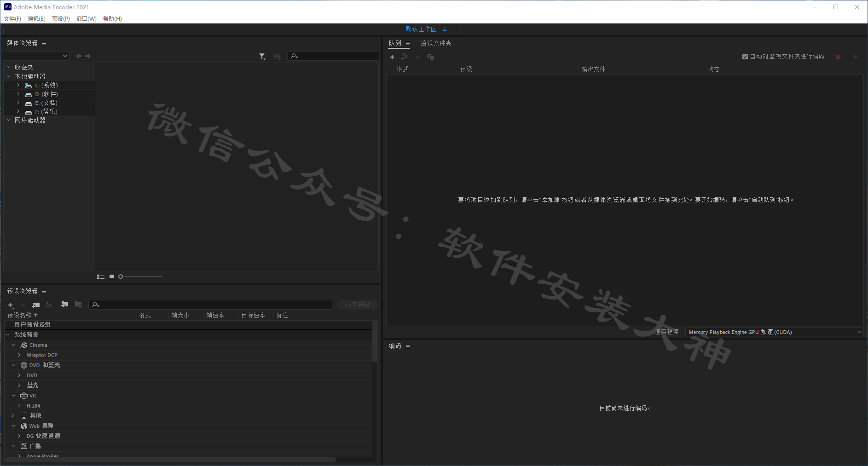This screenshot has height=466, width=868.
Task: Click the Format column header in queue
Action: click(403, 69)
